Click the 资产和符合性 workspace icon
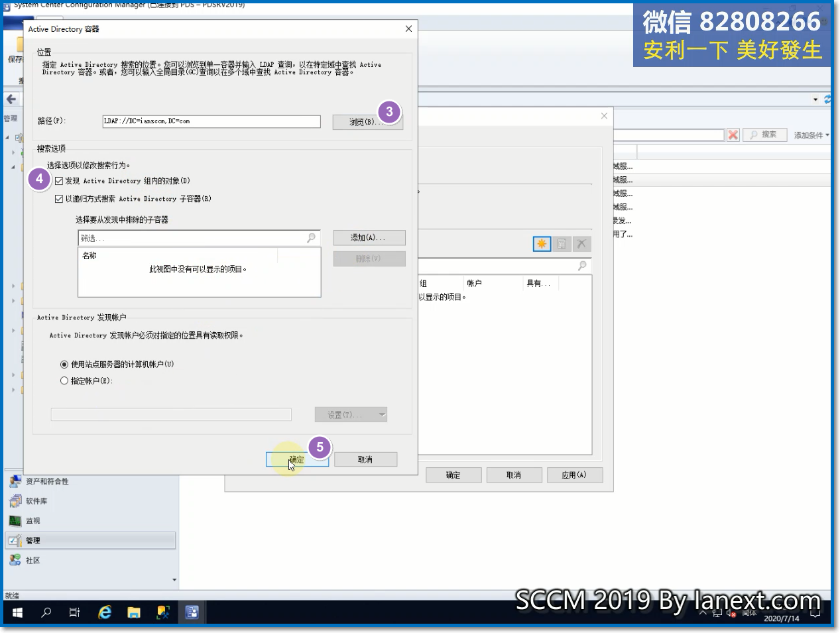 point(15,481)
